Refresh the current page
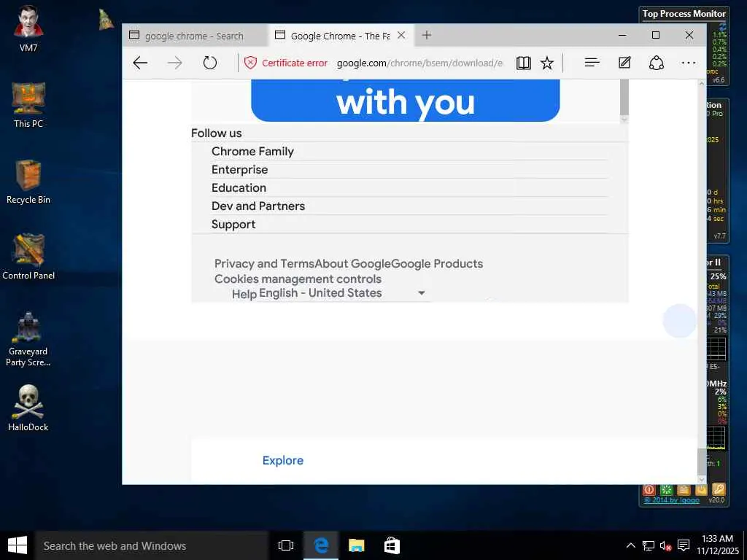Screen dimensions: 747x560 pos(209,63)
